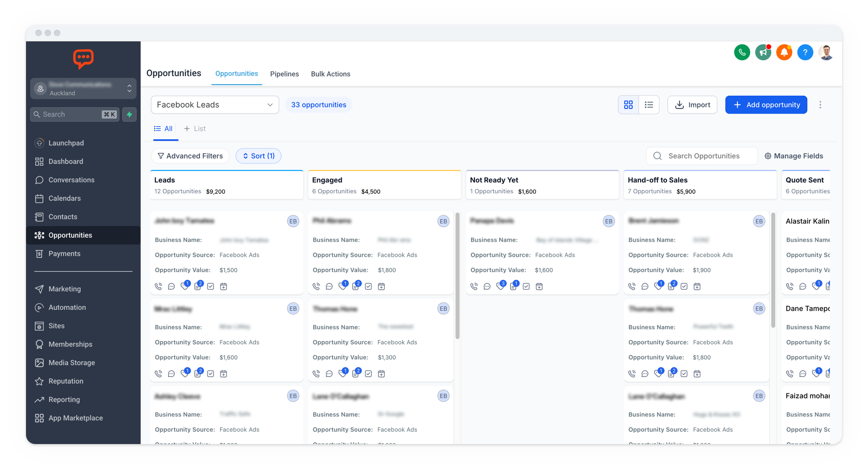Click the call icon on first Leads card
The height and width of the screenshot is (471, 868).
tap(158, 287)
